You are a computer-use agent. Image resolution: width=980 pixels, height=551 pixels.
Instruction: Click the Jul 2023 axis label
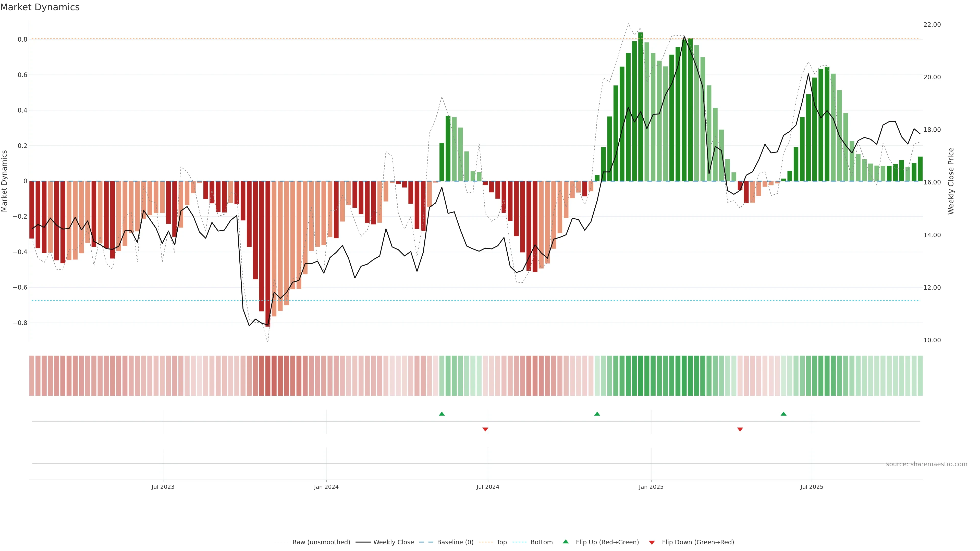click(163, 487)
